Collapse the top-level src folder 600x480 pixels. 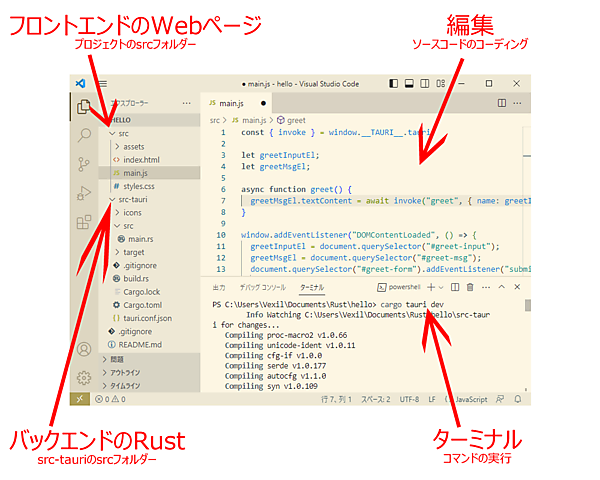tap(149, 134)
